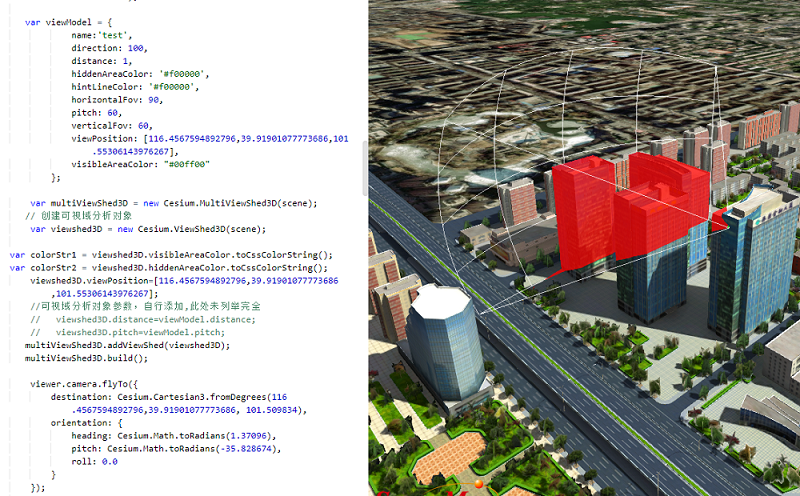Screen dimensions: 800x496
Task: Click the 'orientation: {' line
Action: [86, 423]
